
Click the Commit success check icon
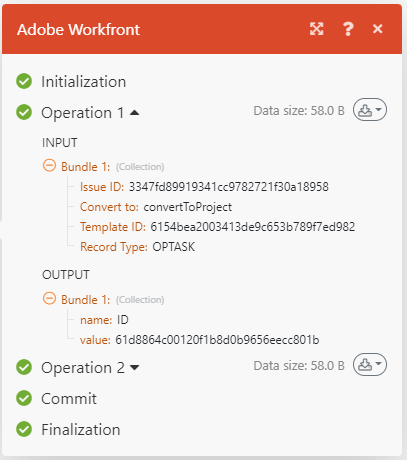point(24,398)
